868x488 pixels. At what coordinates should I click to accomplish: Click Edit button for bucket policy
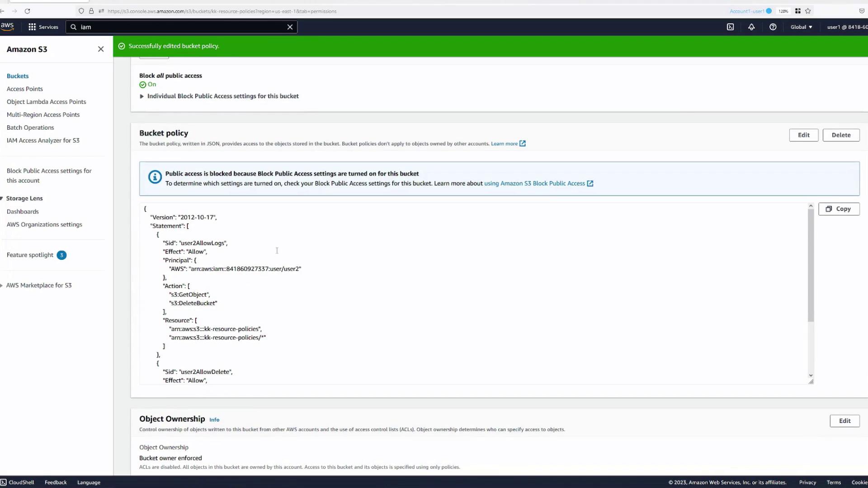[803, 135]
